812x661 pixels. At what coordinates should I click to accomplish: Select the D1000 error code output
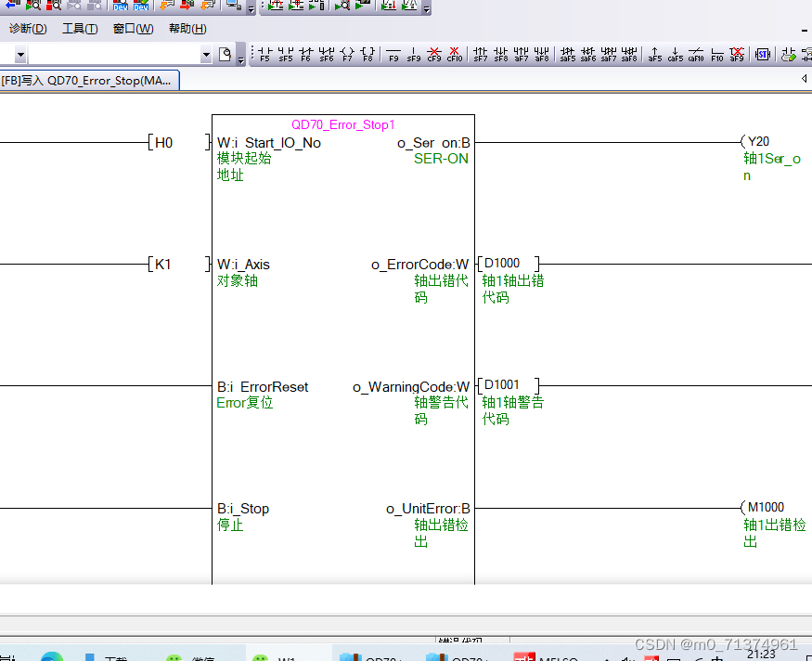[502, 263]
